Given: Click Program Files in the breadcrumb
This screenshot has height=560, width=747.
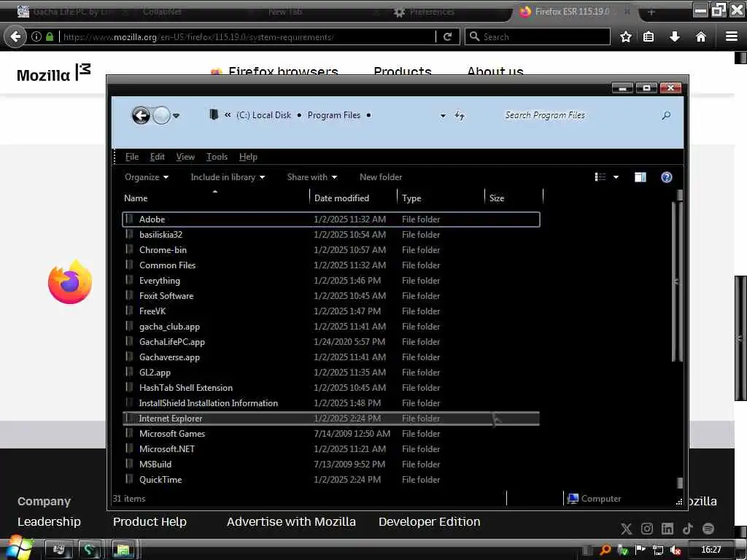Looking at the screenshot, I should coord(334,115).
